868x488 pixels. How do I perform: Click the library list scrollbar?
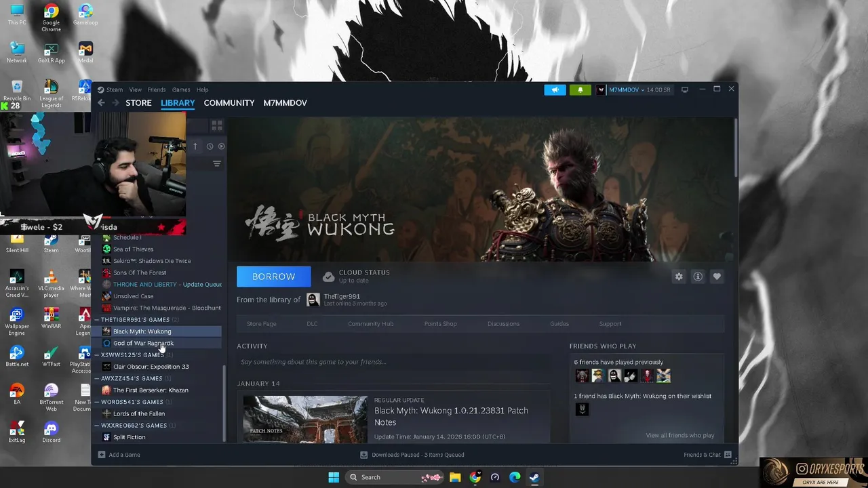coord(224,403)
